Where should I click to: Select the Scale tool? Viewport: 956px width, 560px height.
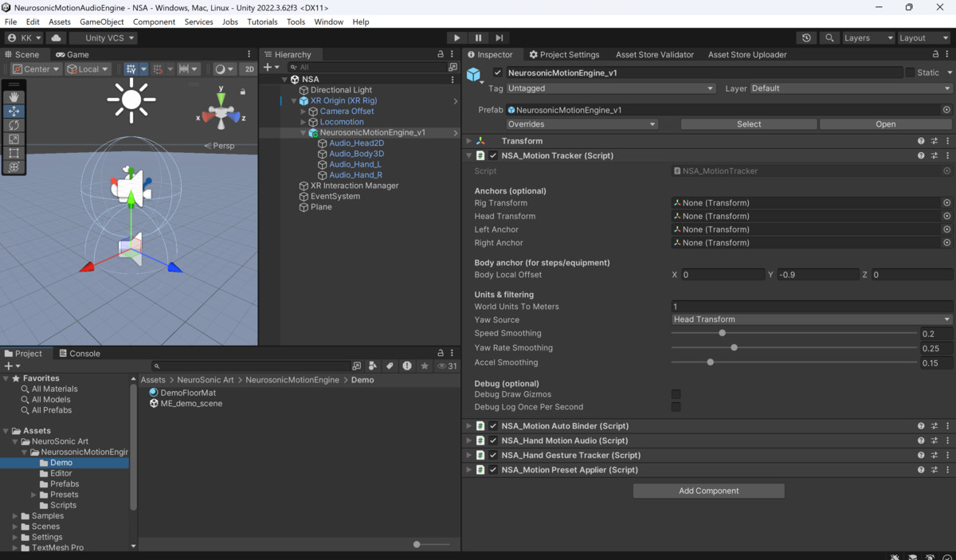pyautogui.click(x=13, y=139)
